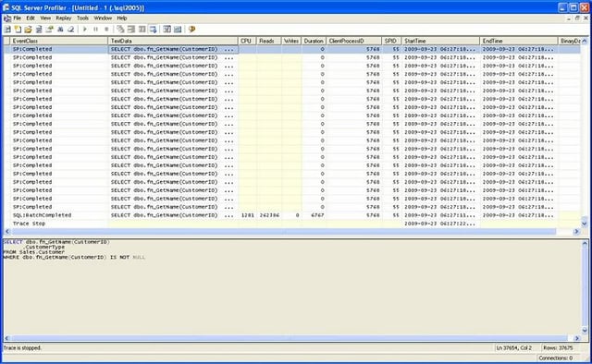
Task: Click the grid's scroll-down arrow
Action: click(585, 224)
